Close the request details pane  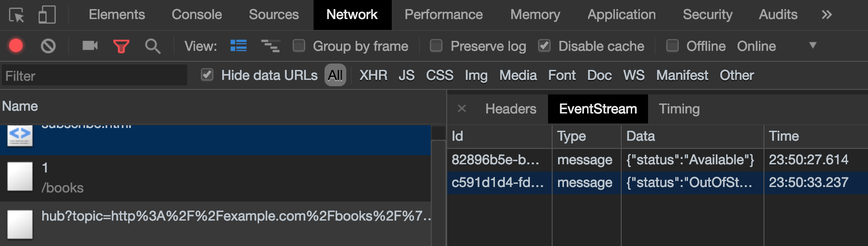pos(462,109)
